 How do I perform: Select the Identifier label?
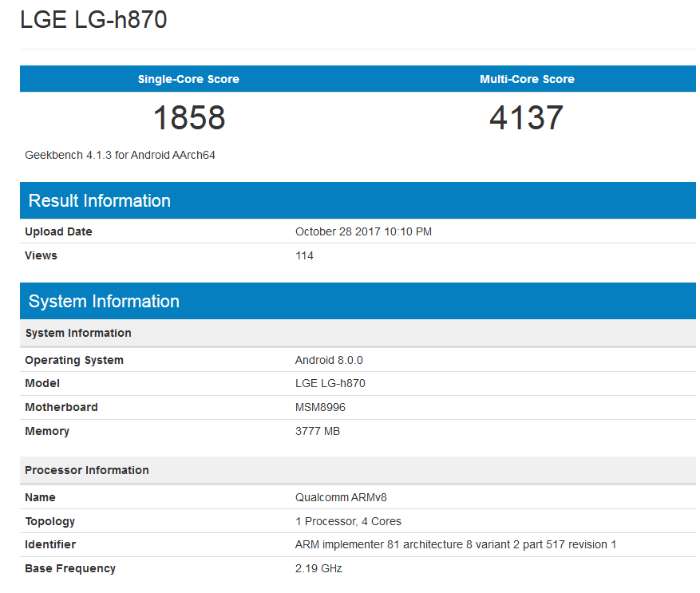click(50, 545)
